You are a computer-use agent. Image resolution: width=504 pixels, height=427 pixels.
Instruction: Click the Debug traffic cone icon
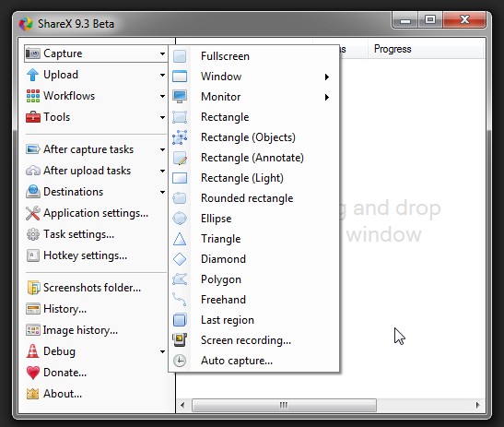[x=33, y=351]
